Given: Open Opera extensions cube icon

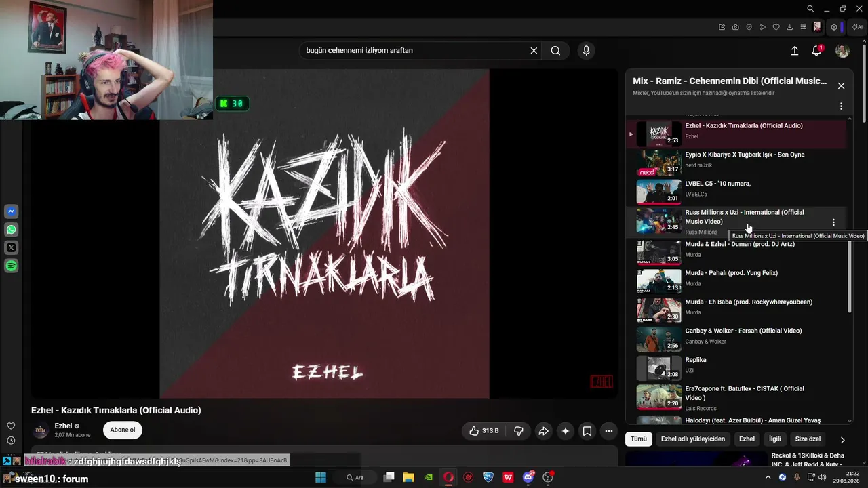Looking at the screenshot, I should [834, 27].
